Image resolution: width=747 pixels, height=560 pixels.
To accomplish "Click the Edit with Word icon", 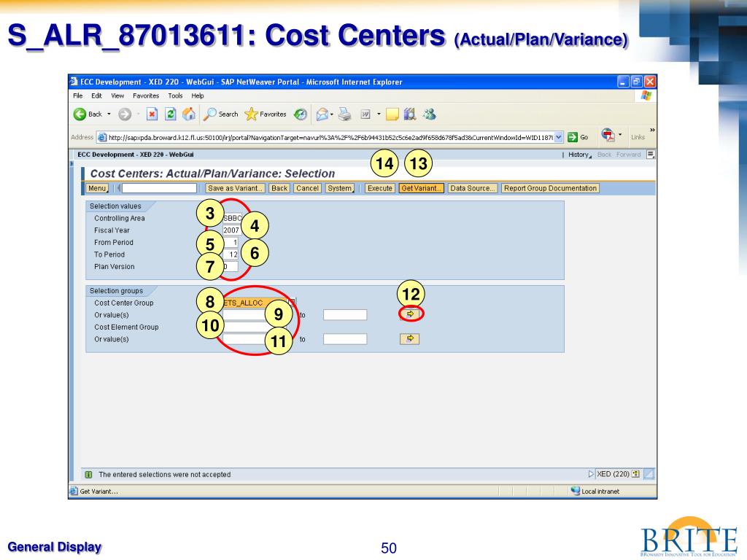I will 365,114.
